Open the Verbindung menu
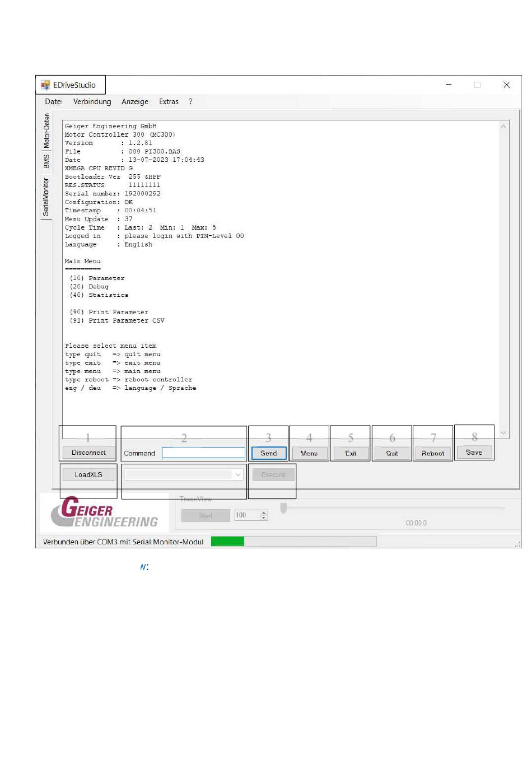This screenshot has height=783, width=532. [92, 101]
